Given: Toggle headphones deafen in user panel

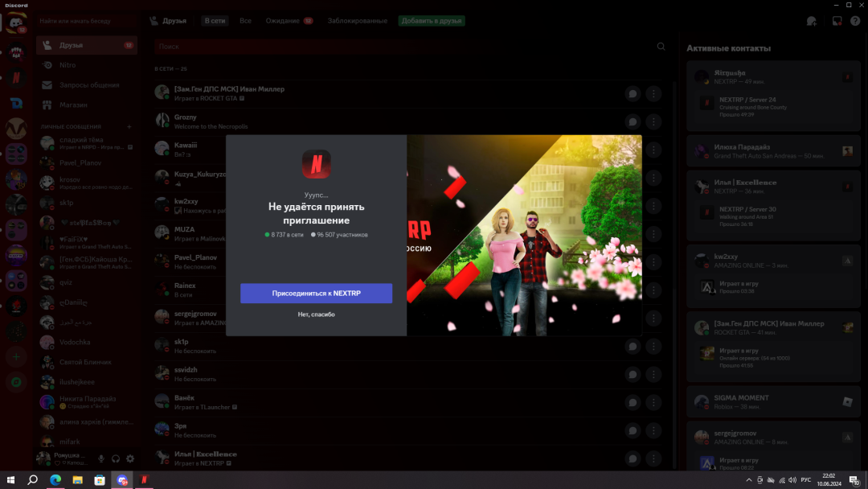Looking at the screenshot, I should (x=116, y=458).
